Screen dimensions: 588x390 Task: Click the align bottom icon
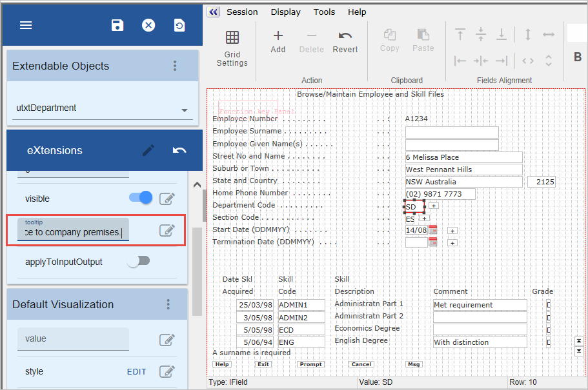(502, 34)
